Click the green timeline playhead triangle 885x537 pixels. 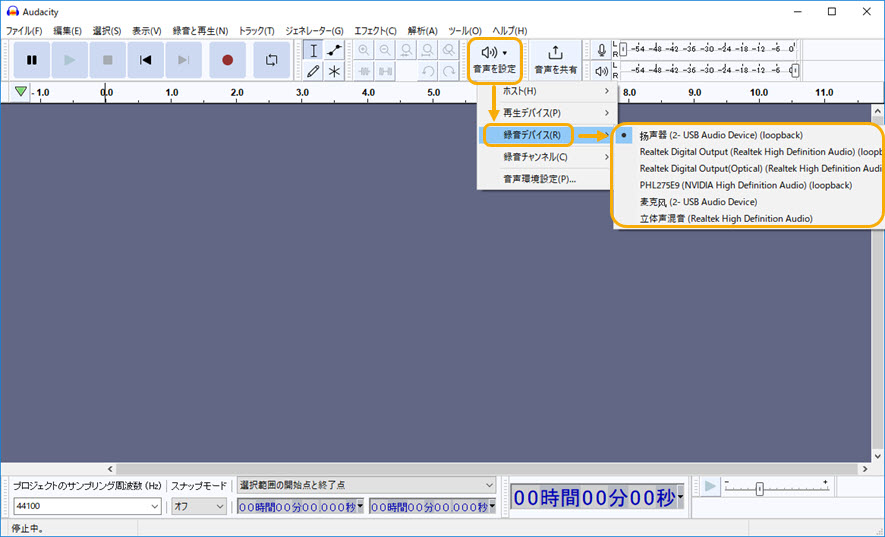point(21,91)
